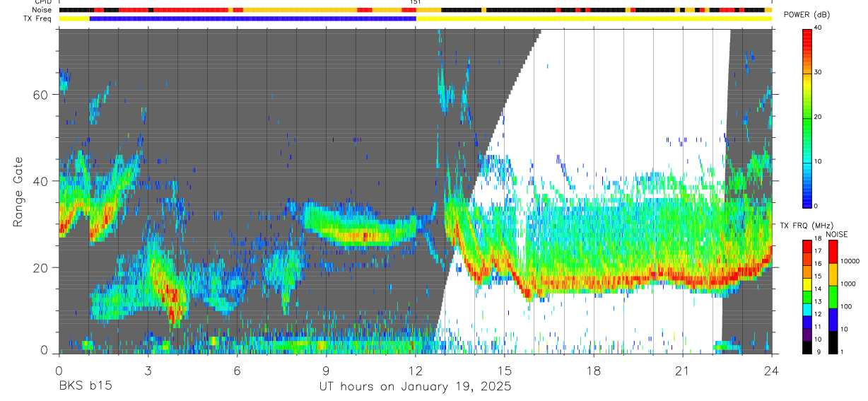Pick the black 9 MHz swatch in TX FRQ legend
Image resolution: width=868 pixels, height=401 pixels.
coord(807,347)
